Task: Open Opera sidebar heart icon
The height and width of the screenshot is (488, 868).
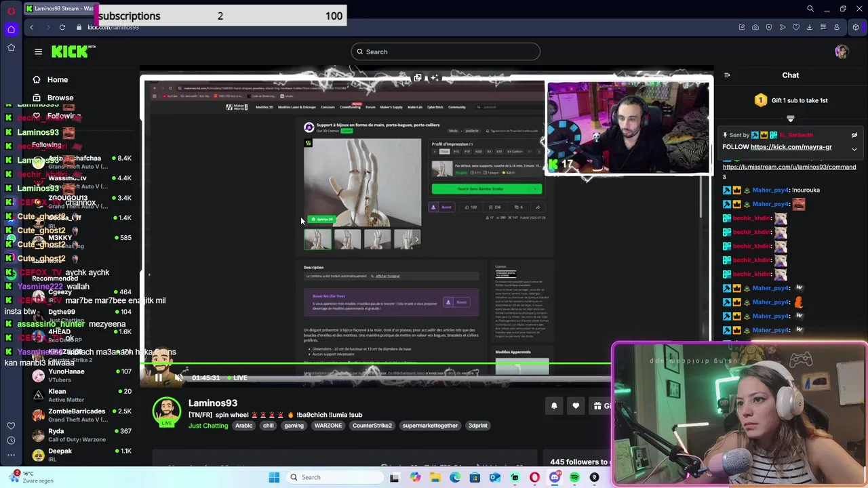Action: (x=11, y=426)
